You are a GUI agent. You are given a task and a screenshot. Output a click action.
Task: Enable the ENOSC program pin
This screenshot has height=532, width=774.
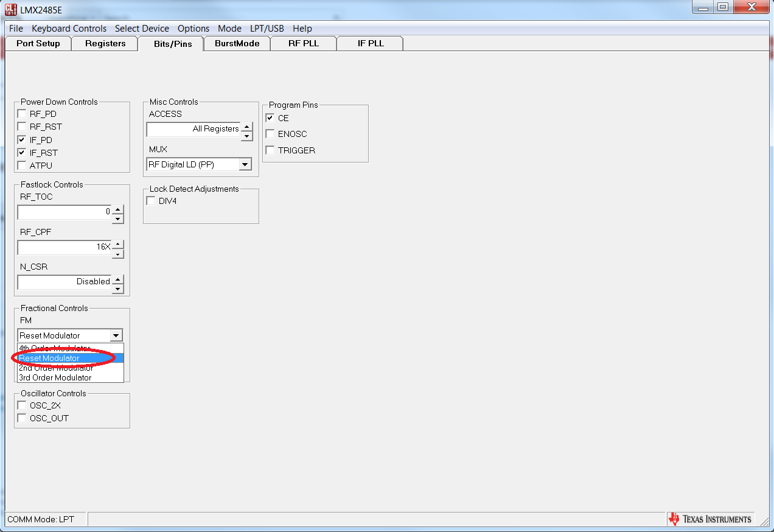tap(271, 134)
